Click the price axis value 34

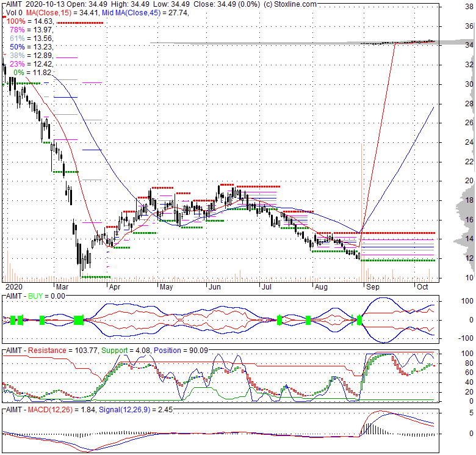tap(469, 45)
